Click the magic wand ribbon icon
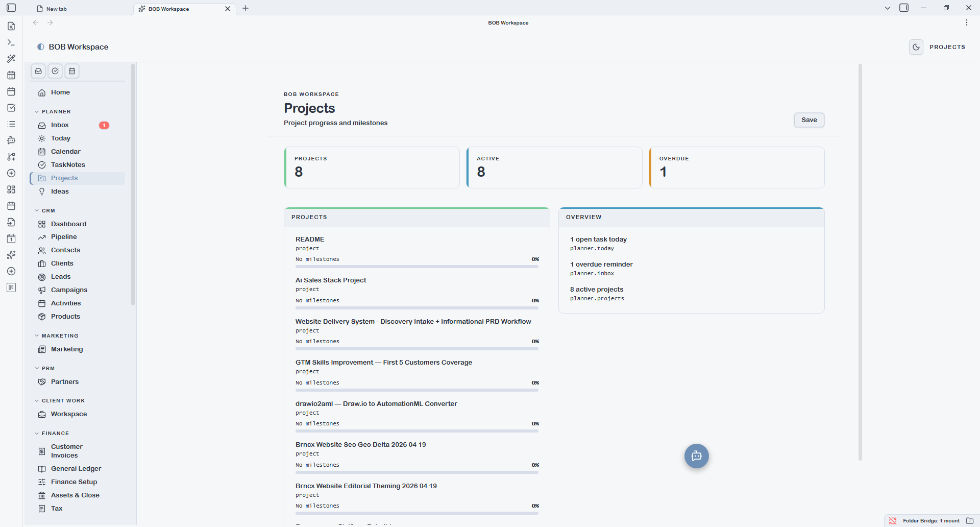The width and height of the screenshot is (980, 527). pos(11,59)
